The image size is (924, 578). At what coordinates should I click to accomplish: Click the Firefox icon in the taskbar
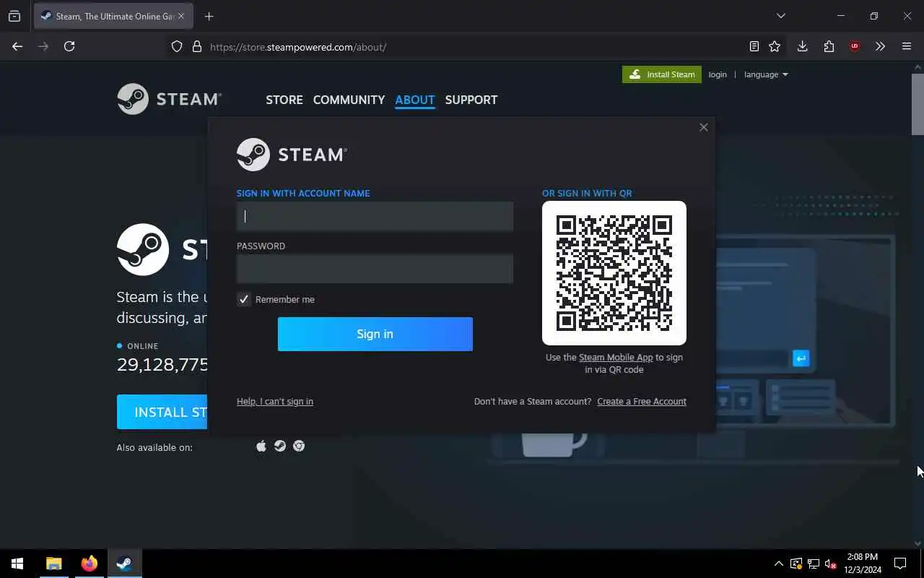click(x=90, y=564)
